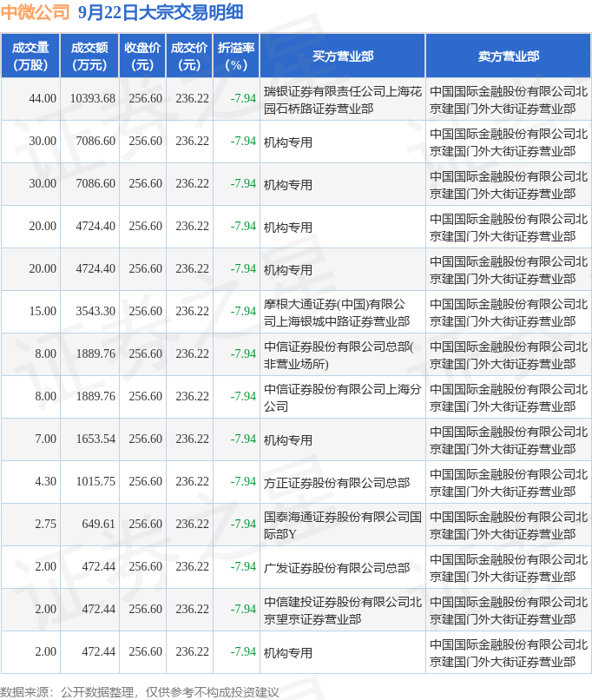
Task: Click -7.94 in the 1015.75 row
Action: pos(243,481)
